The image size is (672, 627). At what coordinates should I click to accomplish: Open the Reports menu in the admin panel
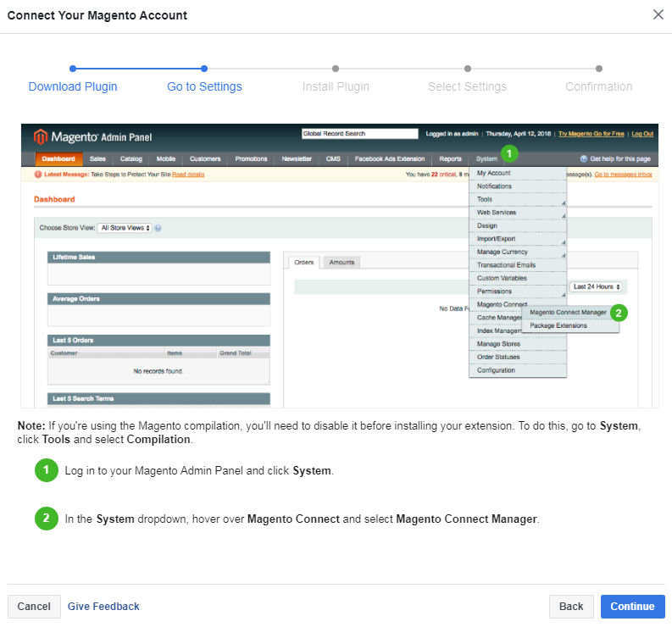pos(451,159)
